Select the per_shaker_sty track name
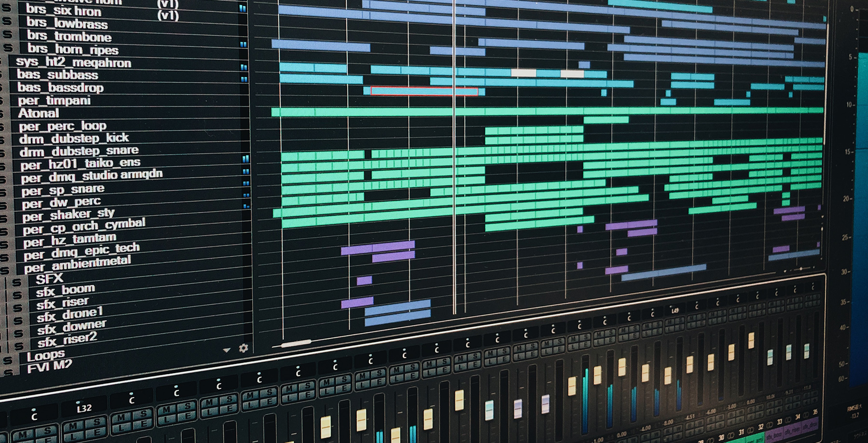 click(x=68, y=214)
